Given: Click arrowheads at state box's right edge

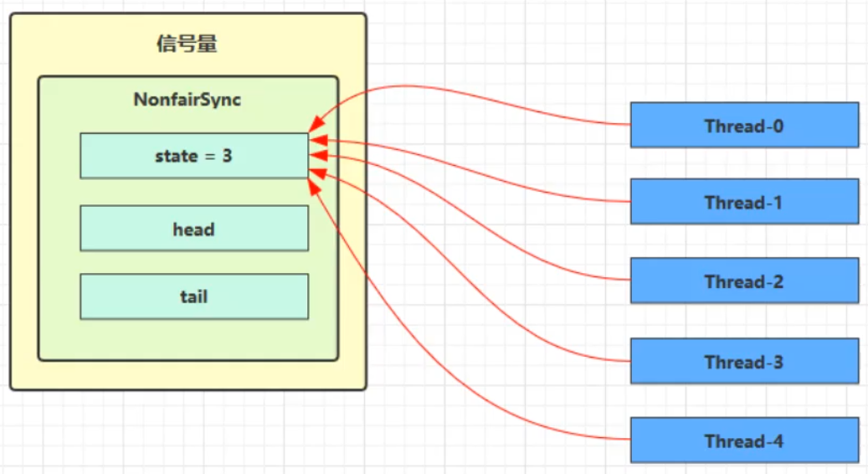Looking at the screenshot, I should 316,155.
